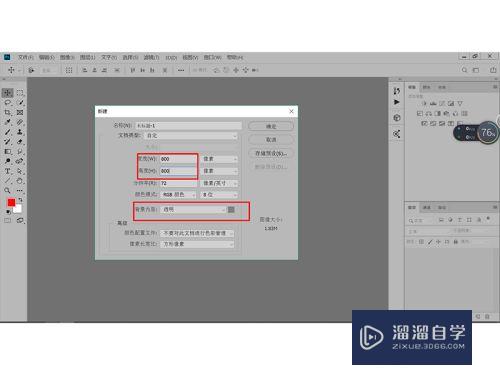Open the 3D(D) menu
The image size is (500, 375).
[171, 57]
